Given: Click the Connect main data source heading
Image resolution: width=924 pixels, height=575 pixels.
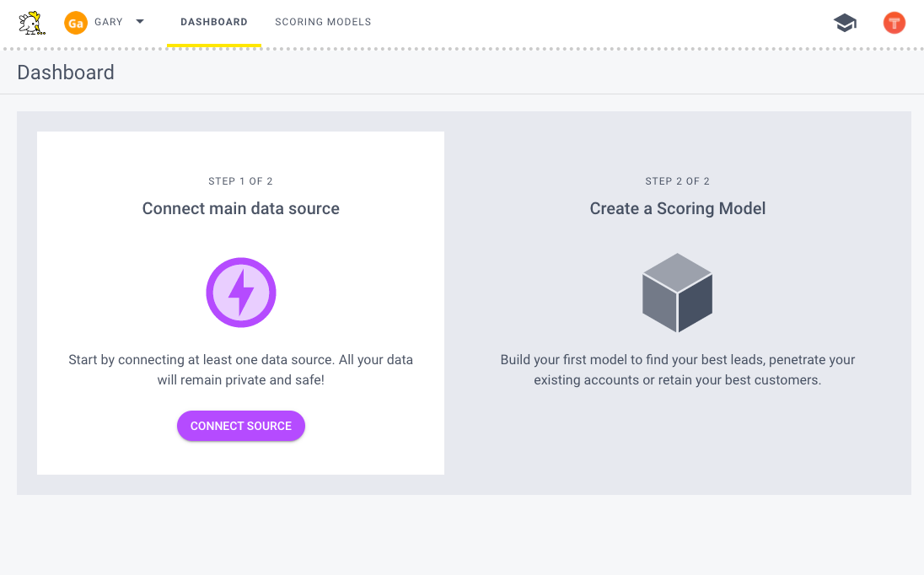Looking at the screenshot, I should click(x=241, y=208).
